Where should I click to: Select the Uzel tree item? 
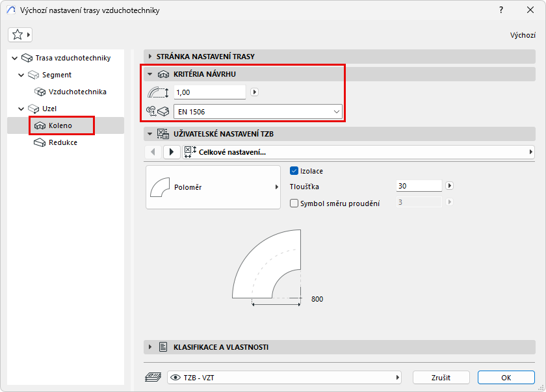pyautogui.click(x=49, y=109)
